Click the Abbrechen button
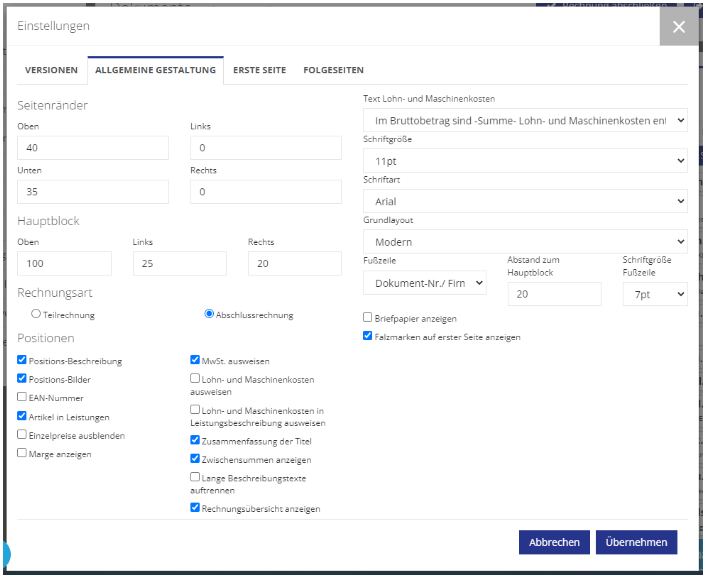Image resolution: width=709 pixels, height=581 pixels. click(556, 543)
